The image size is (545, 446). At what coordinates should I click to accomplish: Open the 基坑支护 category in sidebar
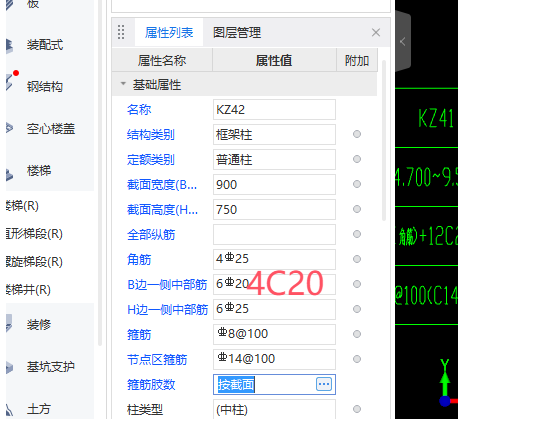coord(50,366)
